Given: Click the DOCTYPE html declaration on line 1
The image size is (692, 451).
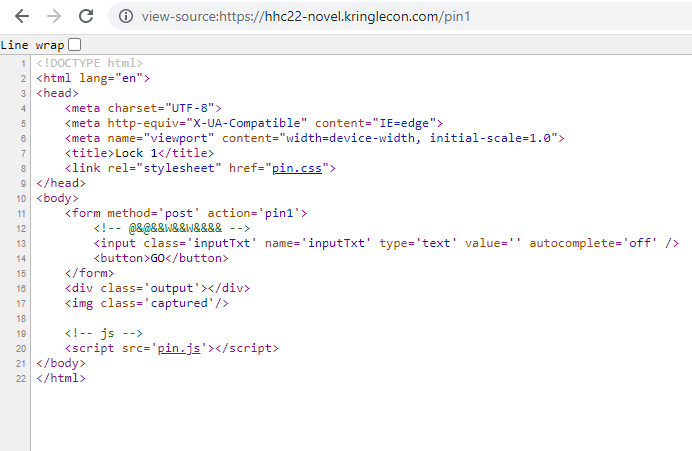Looking at the screenshot, I should 89,63.
